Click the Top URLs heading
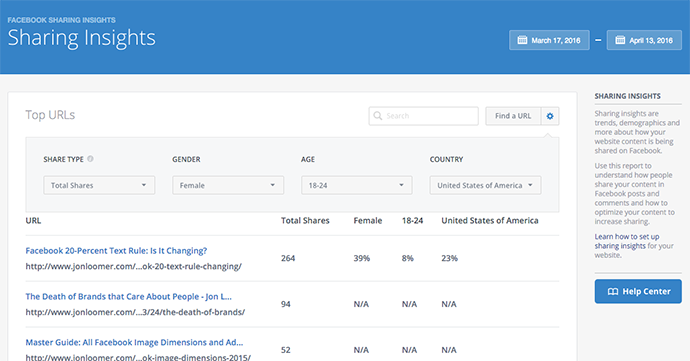 coord(50,115)
